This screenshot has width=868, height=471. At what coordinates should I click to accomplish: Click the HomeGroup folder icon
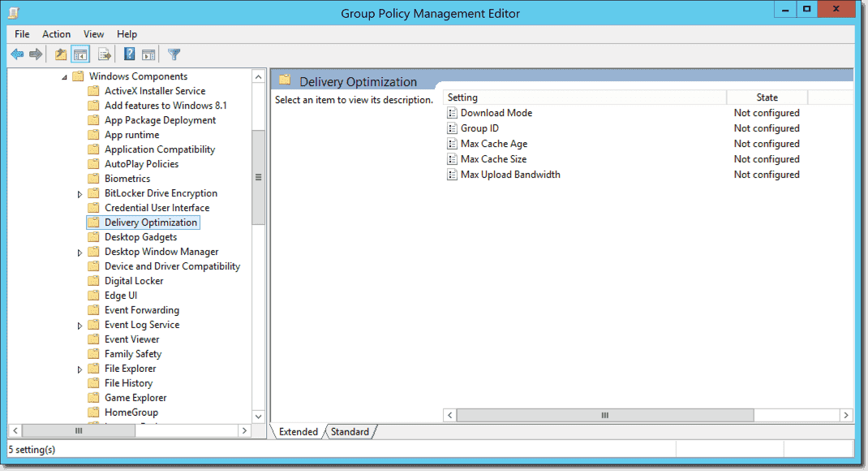93,413
